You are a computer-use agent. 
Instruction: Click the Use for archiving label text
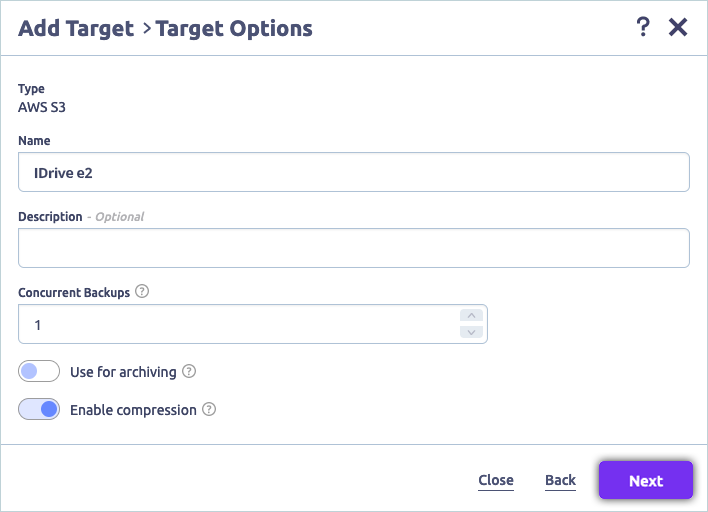pos(123,372)
